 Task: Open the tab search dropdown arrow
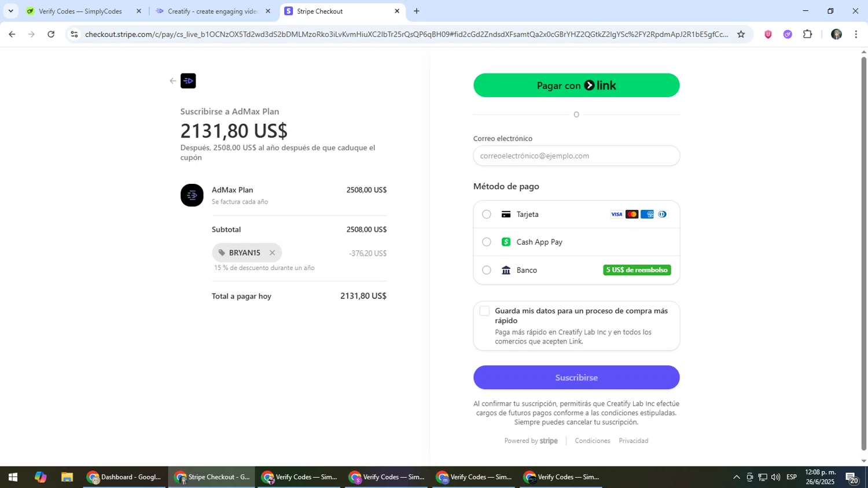[x=10, y=11]
